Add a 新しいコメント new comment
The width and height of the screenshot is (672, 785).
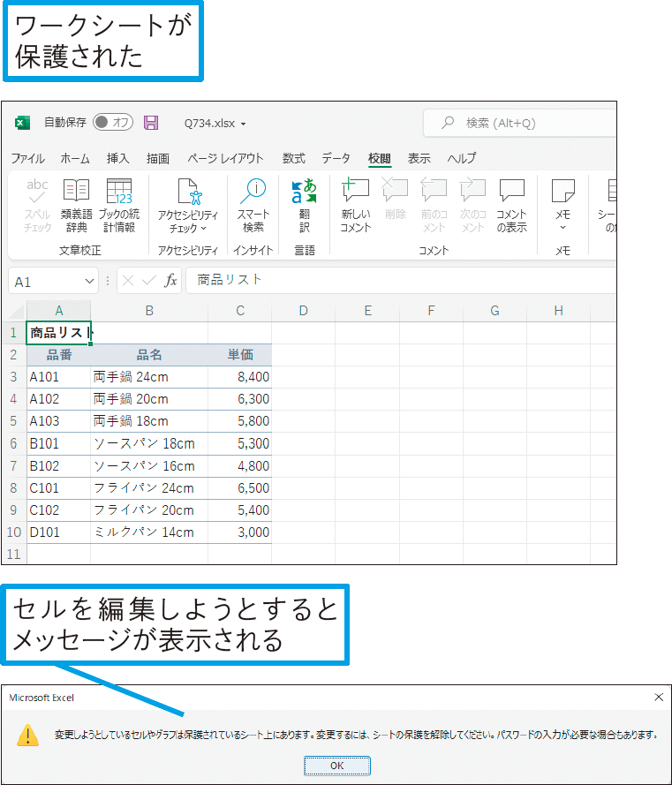(x=356, y=205)
